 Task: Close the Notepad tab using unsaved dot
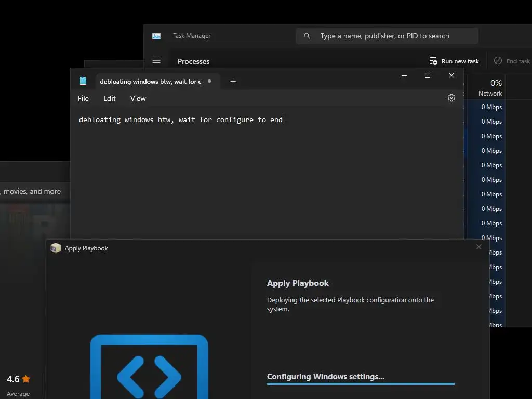point(209,81)
